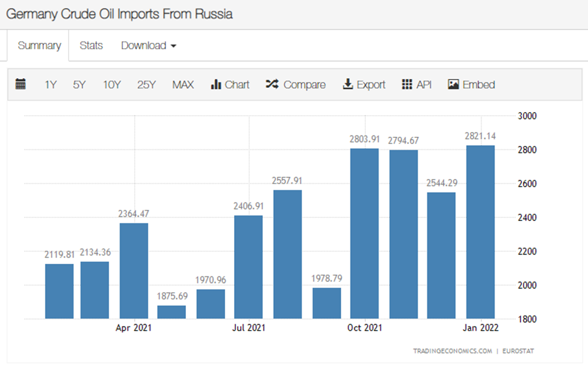Click the 2557.91 data label
The height and width of the screenshot is (368, 588).
click(x=287, y=181)
